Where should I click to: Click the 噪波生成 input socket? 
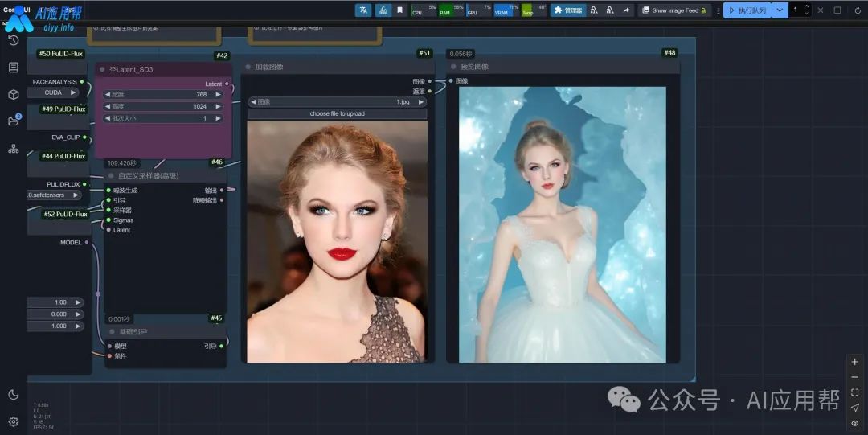108,190
